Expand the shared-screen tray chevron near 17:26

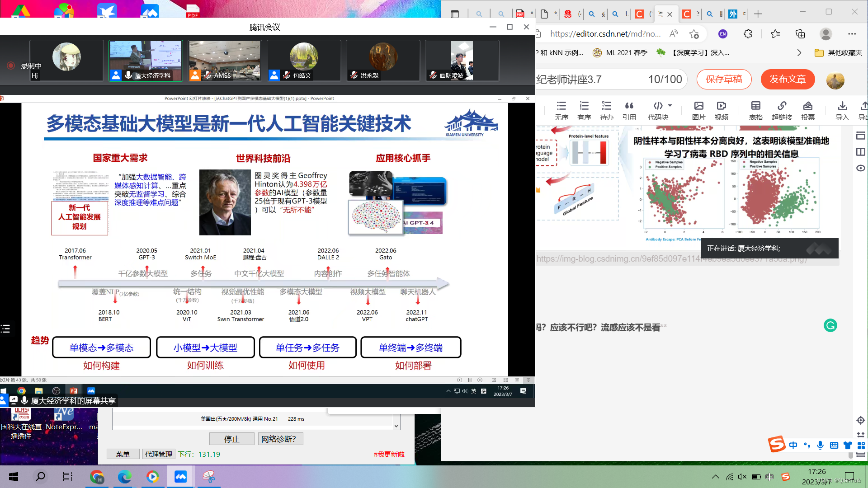click(x=448, y=391)
